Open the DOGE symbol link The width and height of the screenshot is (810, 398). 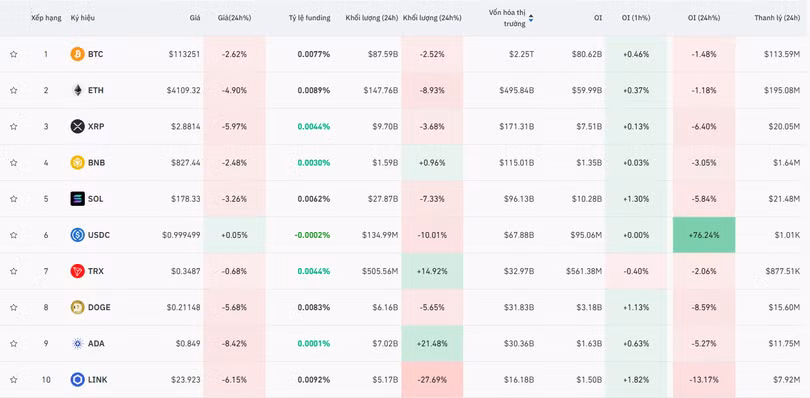coord(99,307)
